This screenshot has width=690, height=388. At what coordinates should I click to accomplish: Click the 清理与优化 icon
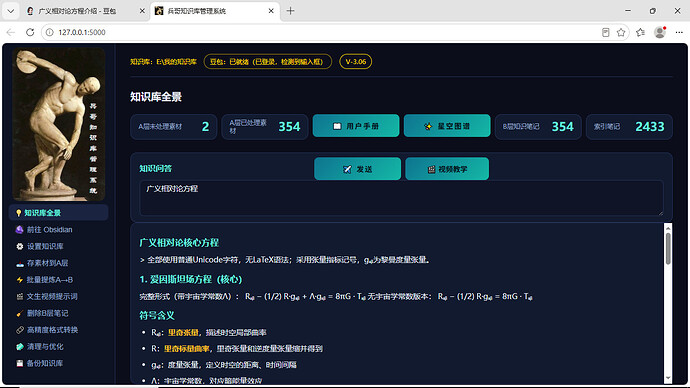tap(19, 347)
